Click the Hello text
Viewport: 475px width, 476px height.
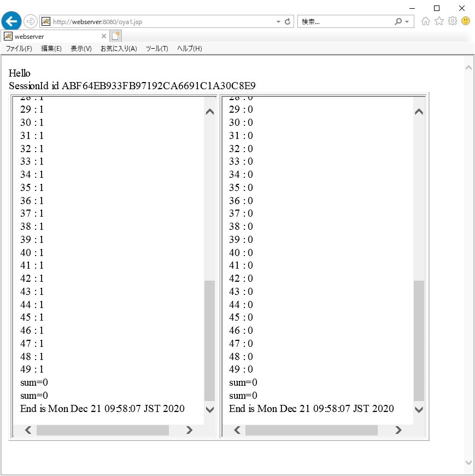click(x=20, y=73)
